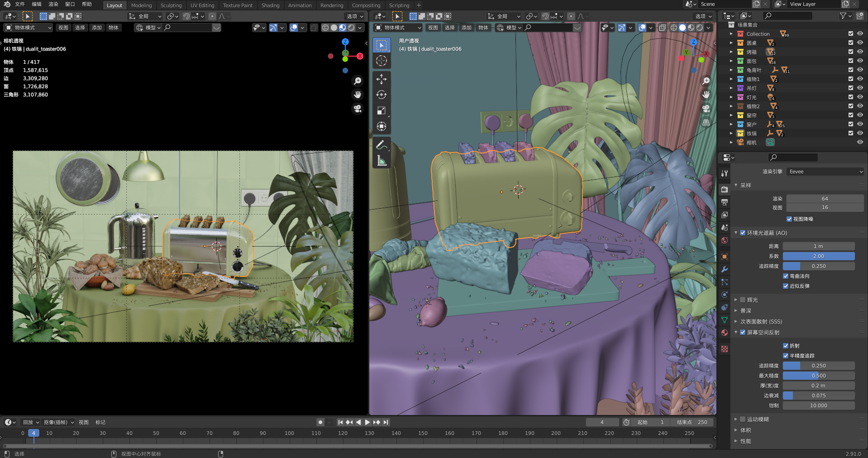Expand the 铁锅 collection in the outliner
868x458 pixels.
click(731, 133)
